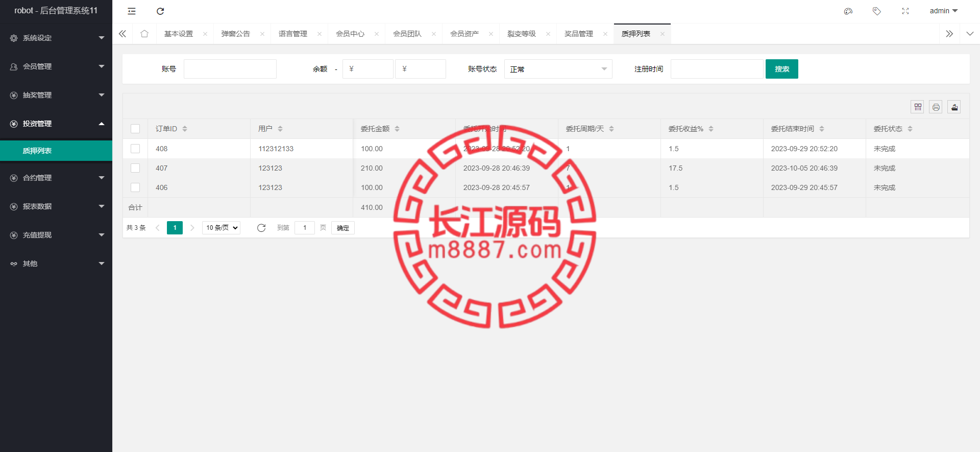980x452 pixels.
Task: Switch to 基本设置 tab
Action: tap(179, 34)
